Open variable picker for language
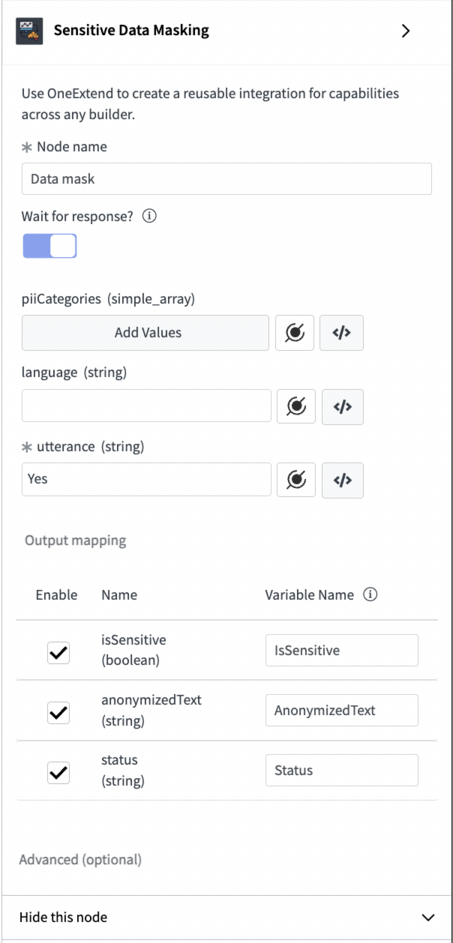The height and width of the screenshot is (943, 453). 296,407
